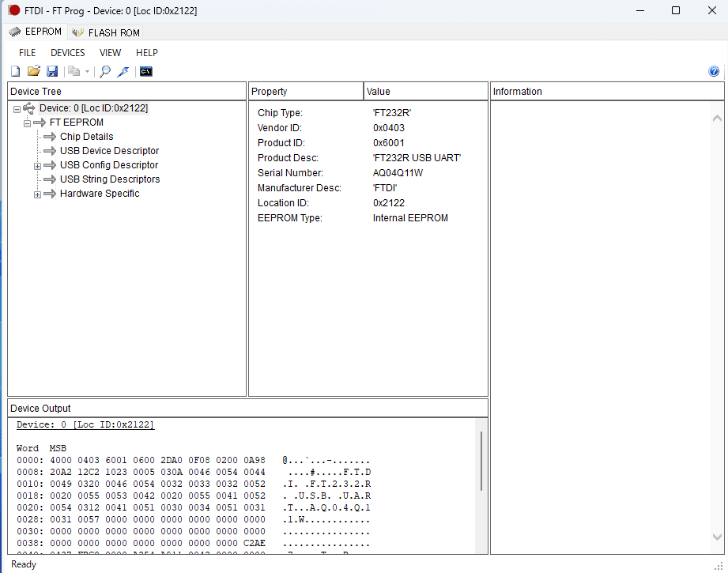Maximize the FT Prog window
This screenshot has width=728, height=573.
pyautogui.click(x=676, y=10)
